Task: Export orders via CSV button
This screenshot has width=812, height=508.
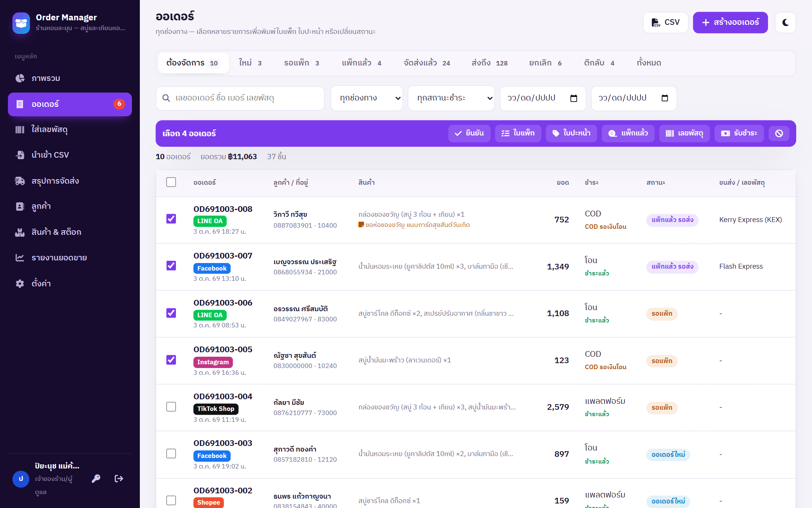Action: pos(665,23)
